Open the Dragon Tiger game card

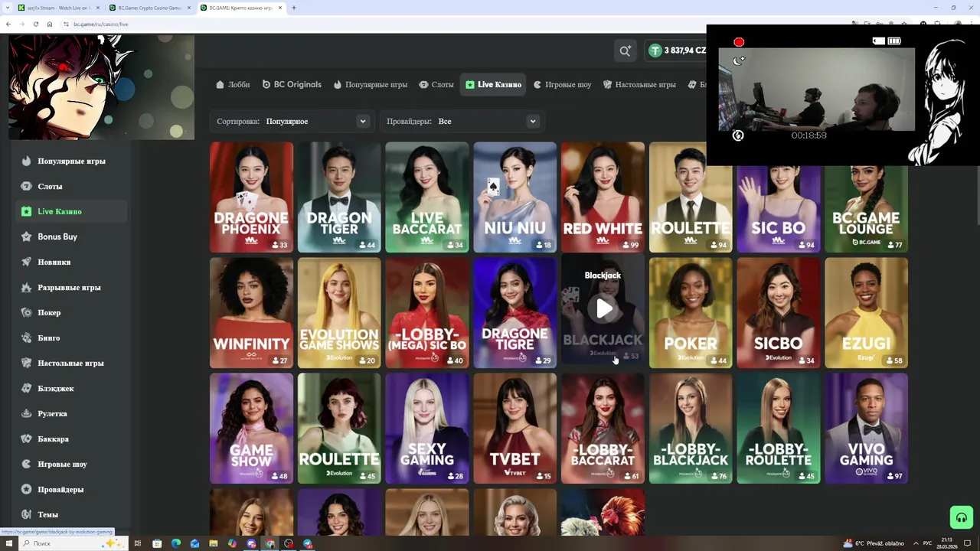pos(339,197)
